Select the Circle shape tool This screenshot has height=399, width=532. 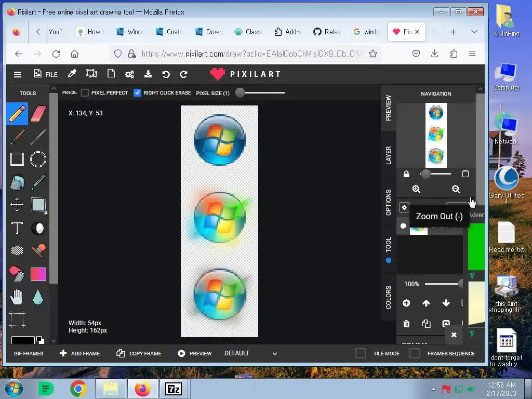(38, 159)
